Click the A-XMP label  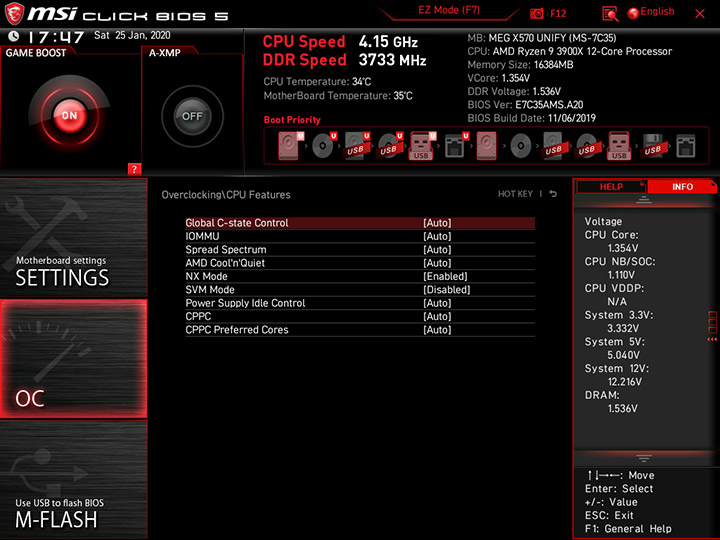(x=164, y=53)
